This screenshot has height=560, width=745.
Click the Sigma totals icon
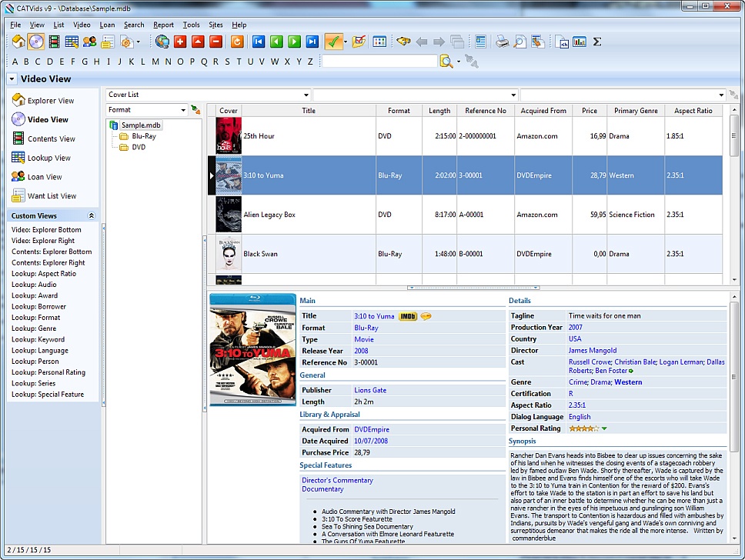click(x=597, y=42)
